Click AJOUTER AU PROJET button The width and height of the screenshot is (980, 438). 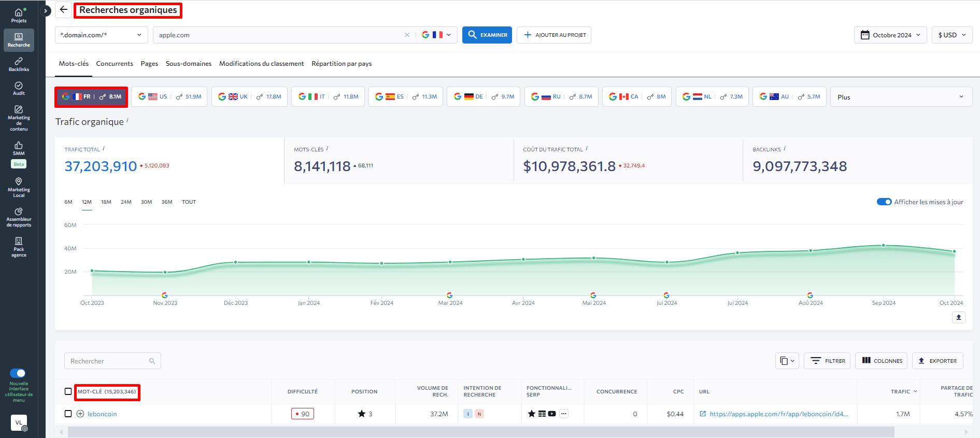click(554, 35)
